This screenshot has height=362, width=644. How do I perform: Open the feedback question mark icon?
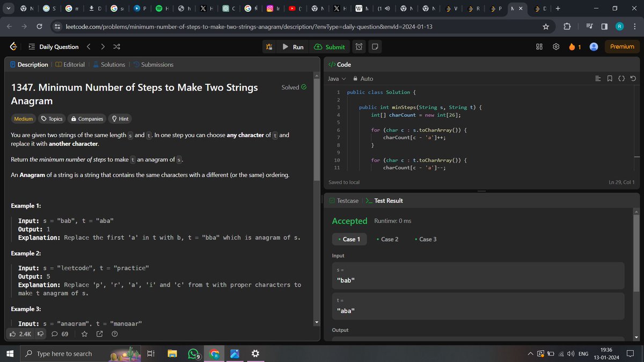coord(114,334)
